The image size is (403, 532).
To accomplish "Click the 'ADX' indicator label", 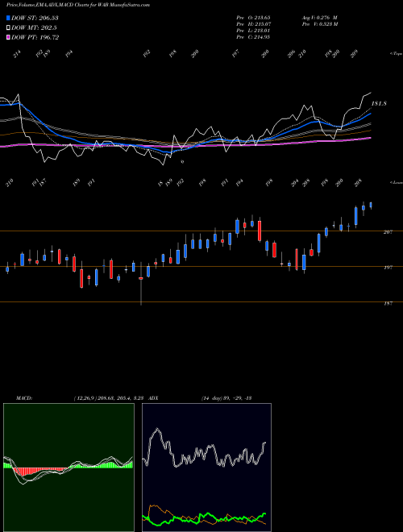I will 154,398.
